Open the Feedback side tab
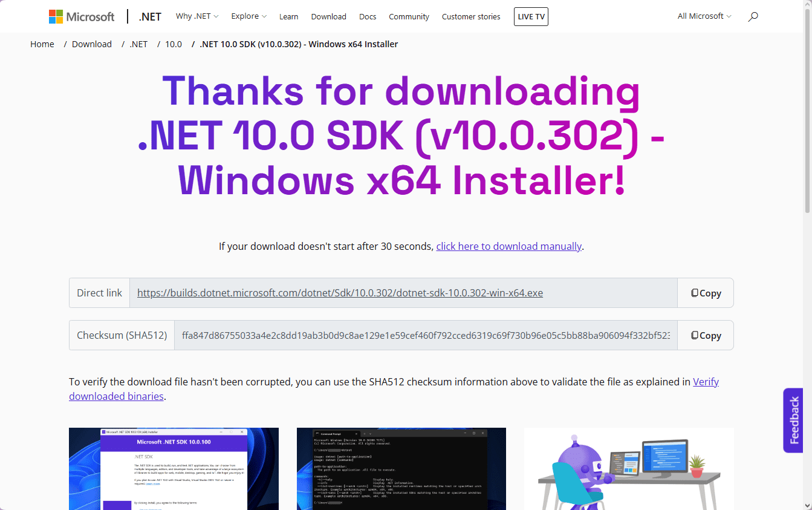812x510 pixels. pyautogui.click(x=794, y=420)
